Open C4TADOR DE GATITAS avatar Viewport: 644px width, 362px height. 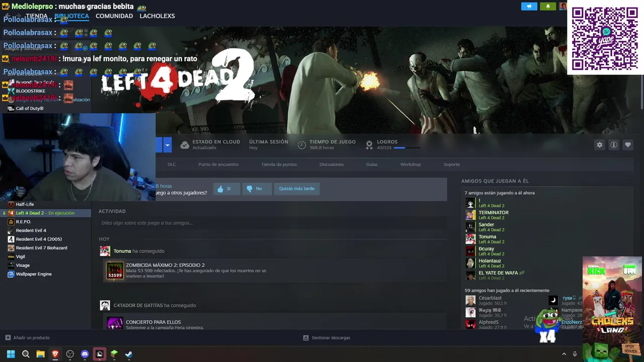(x=105, y=305)
